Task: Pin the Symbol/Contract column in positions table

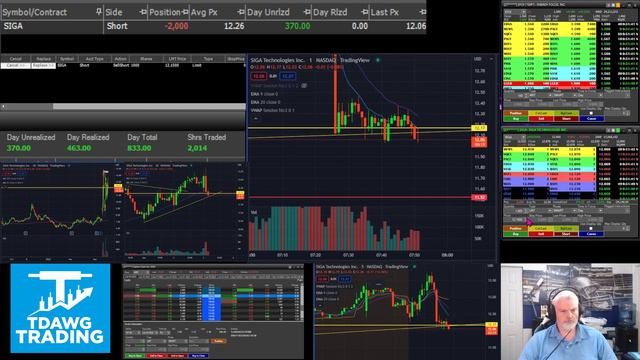Action: (x=98, y=12)
